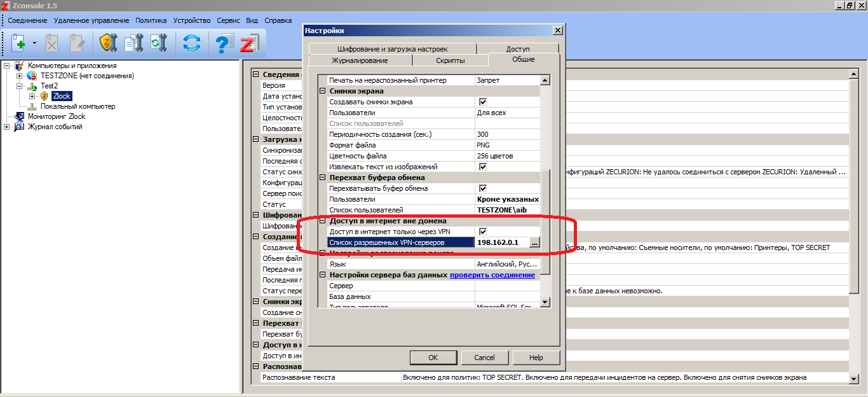Screen dimensions: 868x397
Task: Switch to Шифрование и загрузка настроек tab
Action: tap(392, 48)
